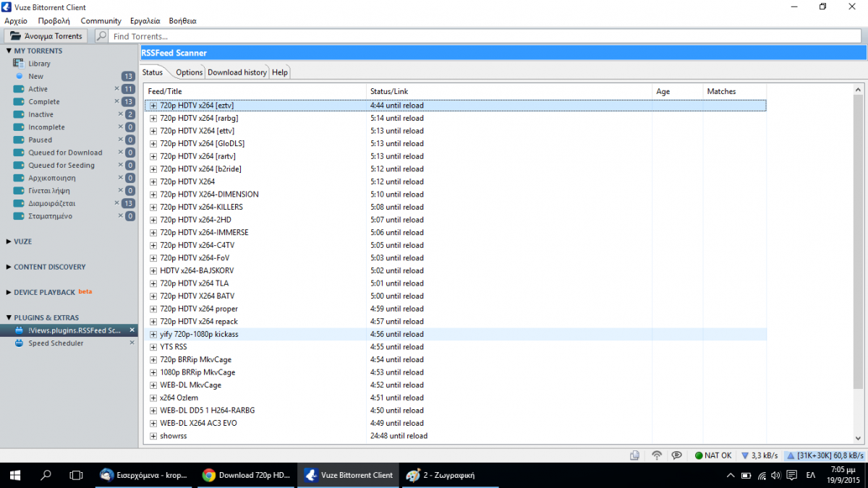
Task: Expand the VUZE sidebar section
Action: click(9, 241)
